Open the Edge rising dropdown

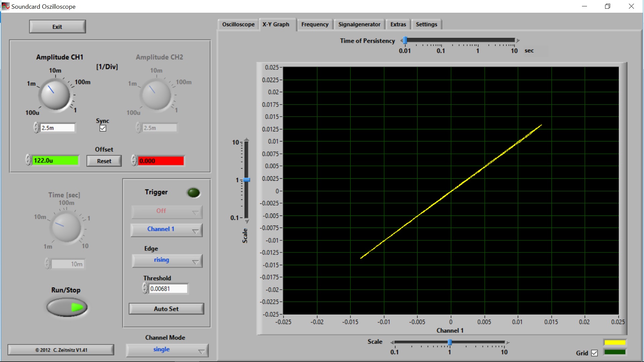click(167, 260)
